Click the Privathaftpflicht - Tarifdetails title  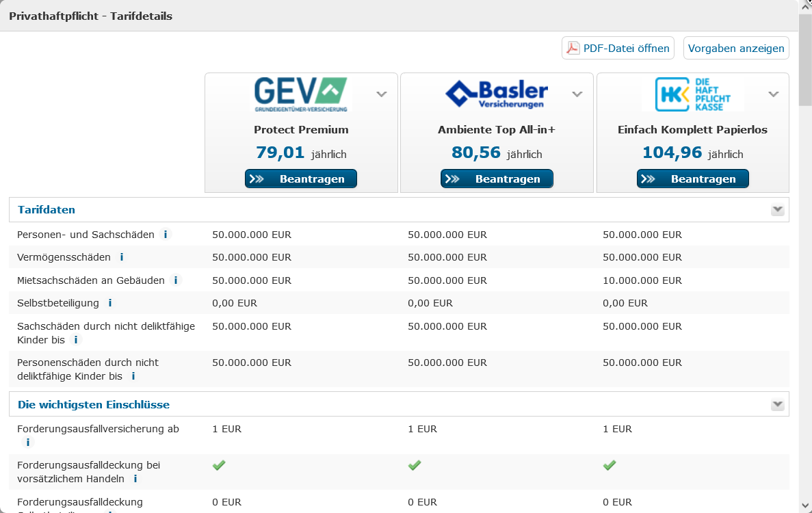tap(90, 16)
